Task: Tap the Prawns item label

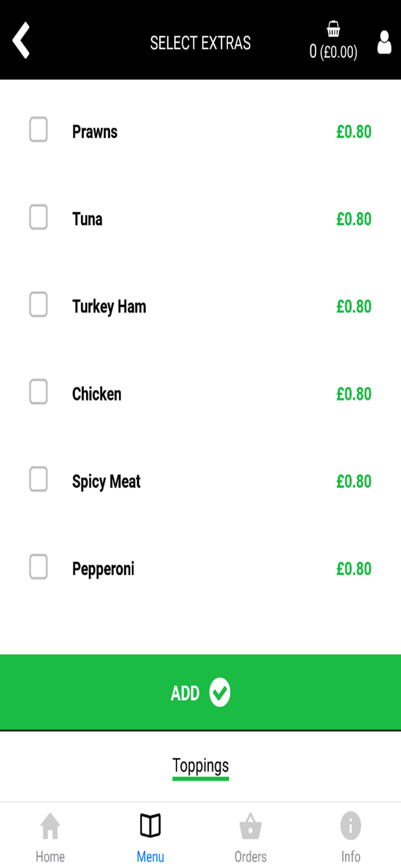Action: coord(95,131)
